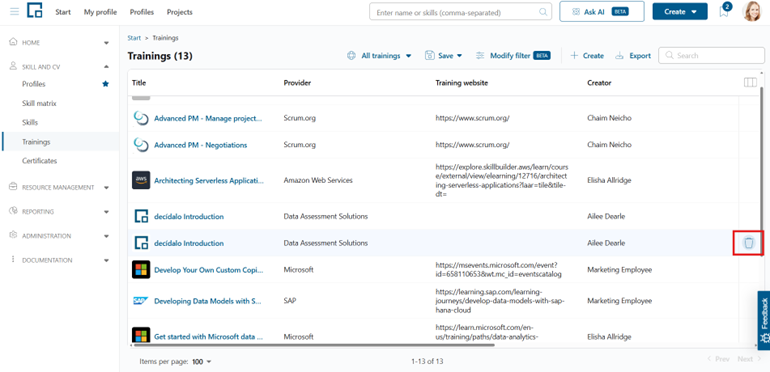Image resolution: width=770 pixels, height=372 pixels.
Task: Click the Documentation dots icon
Action: point(14,260)
